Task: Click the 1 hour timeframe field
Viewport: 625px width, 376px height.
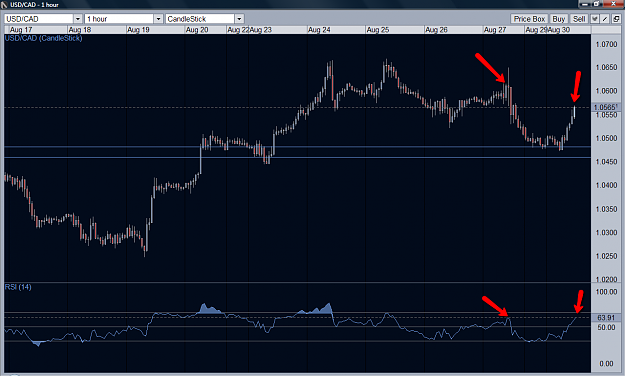Action: pos(119,19)
